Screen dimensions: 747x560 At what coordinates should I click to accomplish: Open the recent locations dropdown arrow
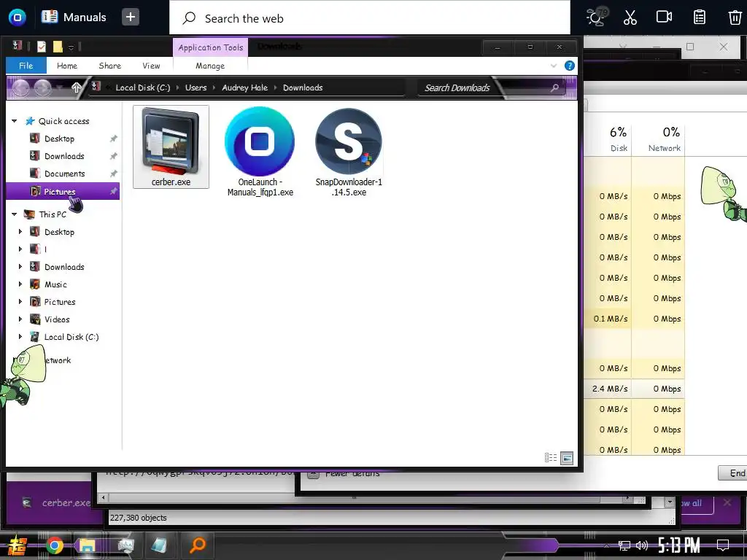(x=60, y=87)
